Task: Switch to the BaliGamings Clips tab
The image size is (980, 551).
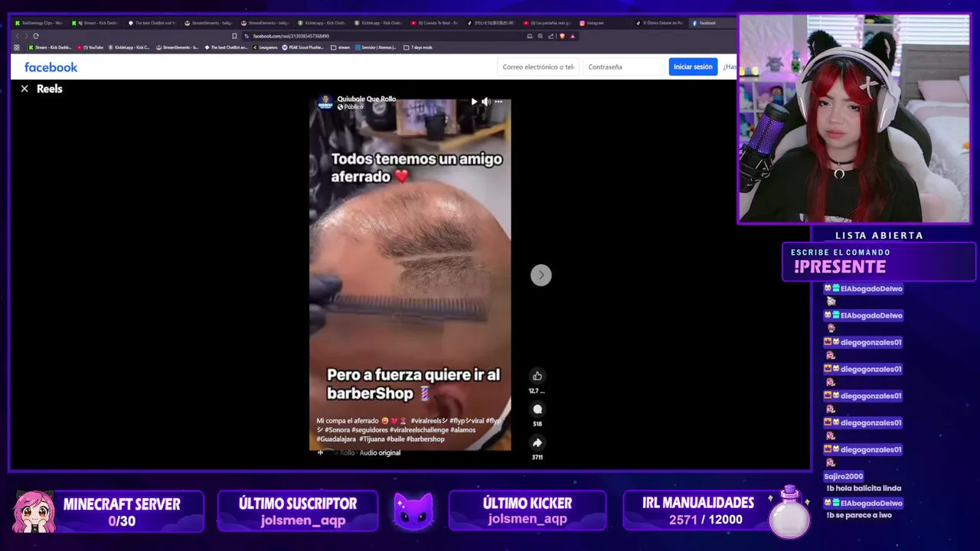Action: click(x=39, y=23)
